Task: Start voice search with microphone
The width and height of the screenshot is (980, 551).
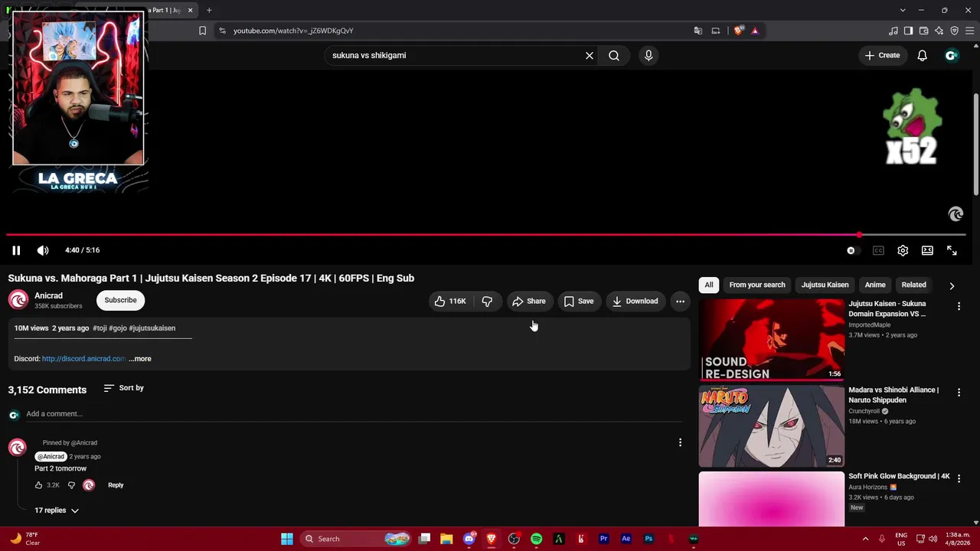Action: [x=648, y=55]
